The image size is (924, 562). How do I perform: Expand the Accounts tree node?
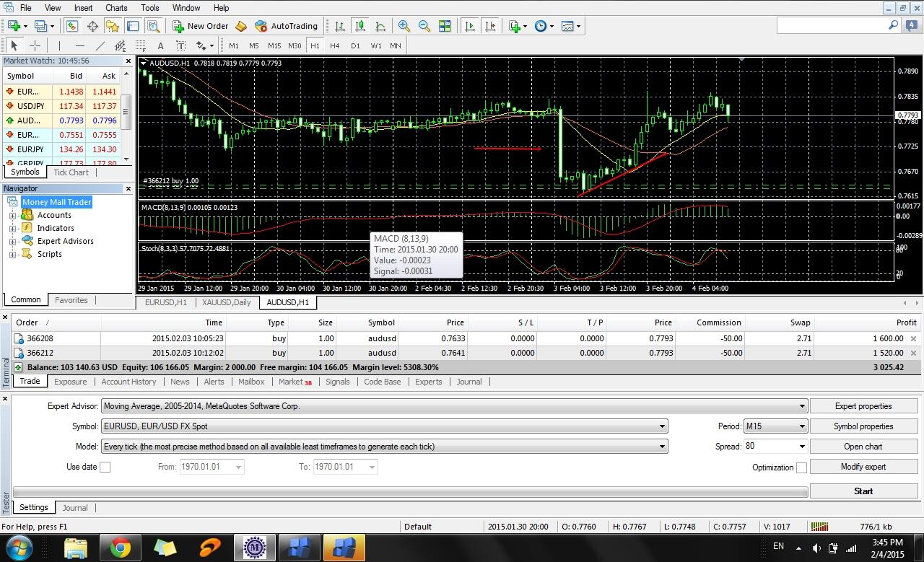point(12,215)
